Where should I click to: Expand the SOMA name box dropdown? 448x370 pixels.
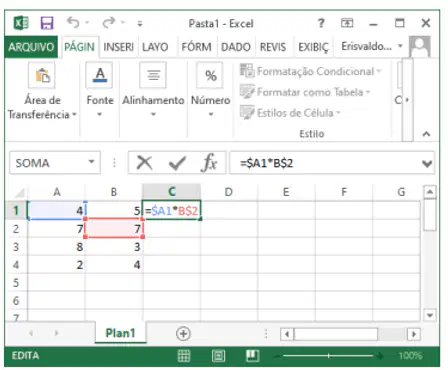[x=91, y=162]
